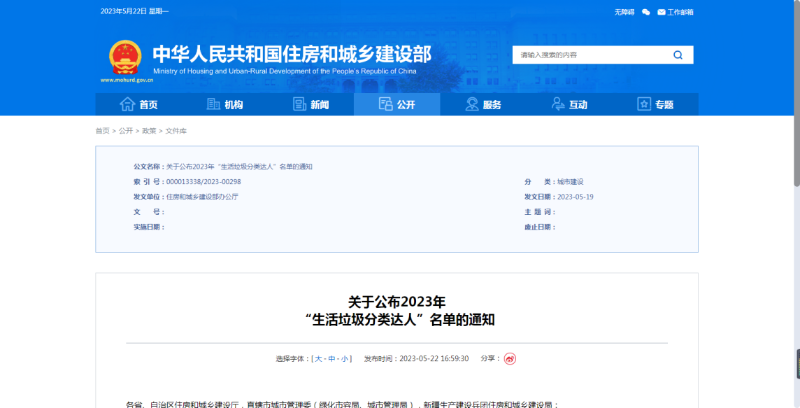Click the date text 2023年5月22日 星期一
Image resolution: width=800 pixels, height=408 pixels.
(135, 11)
